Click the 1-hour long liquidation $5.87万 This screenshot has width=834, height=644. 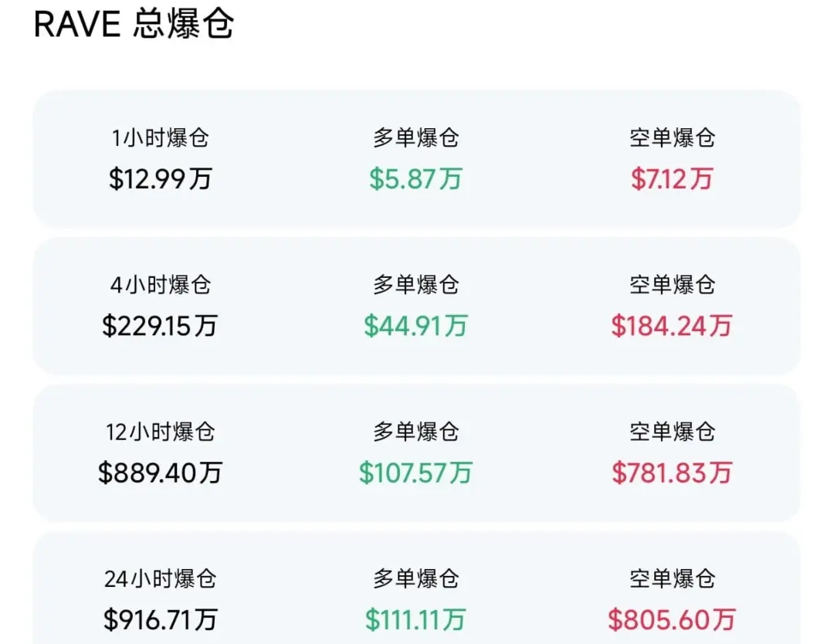point(415,179)
